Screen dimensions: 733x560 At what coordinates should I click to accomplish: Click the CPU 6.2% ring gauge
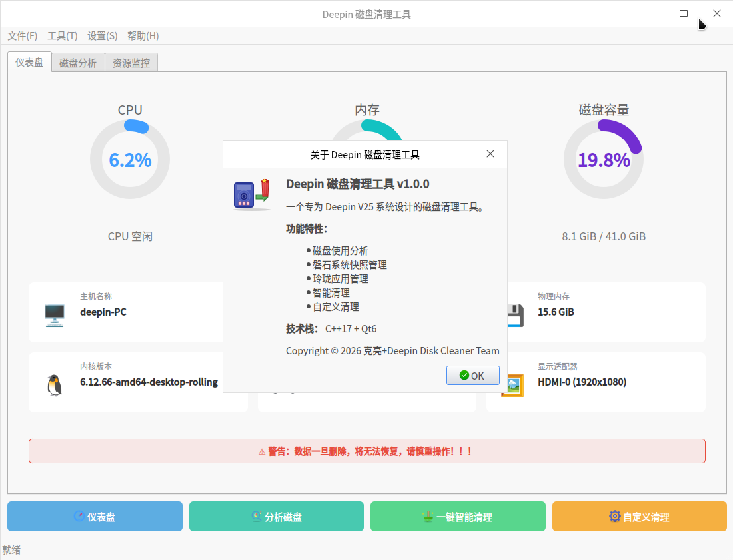[130, 159]
